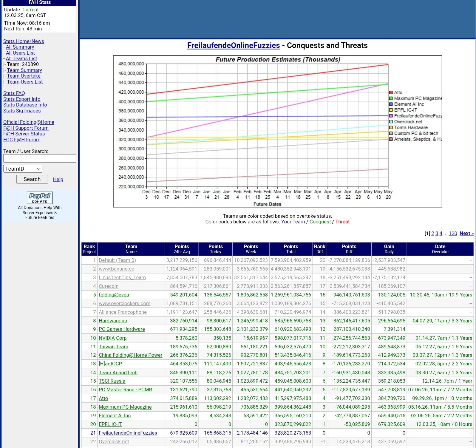Screen dimensions: 476x448
Task: Open the Official Folding@Home link
Action: coord(29,122)
